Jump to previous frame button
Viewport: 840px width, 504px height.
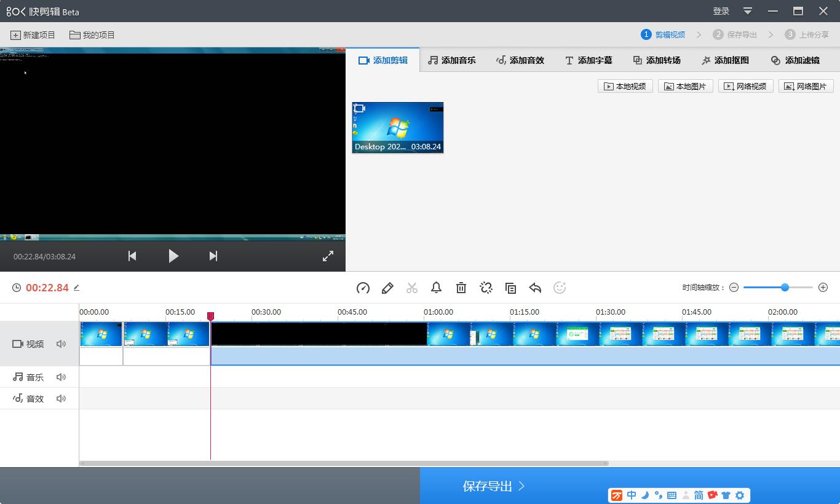tap(132, 256)
